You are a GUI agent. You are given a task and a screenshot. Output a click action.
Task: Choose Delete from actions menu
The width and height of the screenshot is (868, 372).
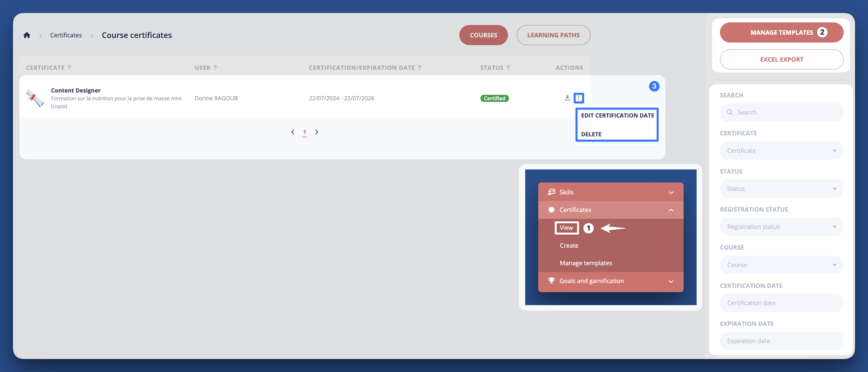tap(591, 134)
